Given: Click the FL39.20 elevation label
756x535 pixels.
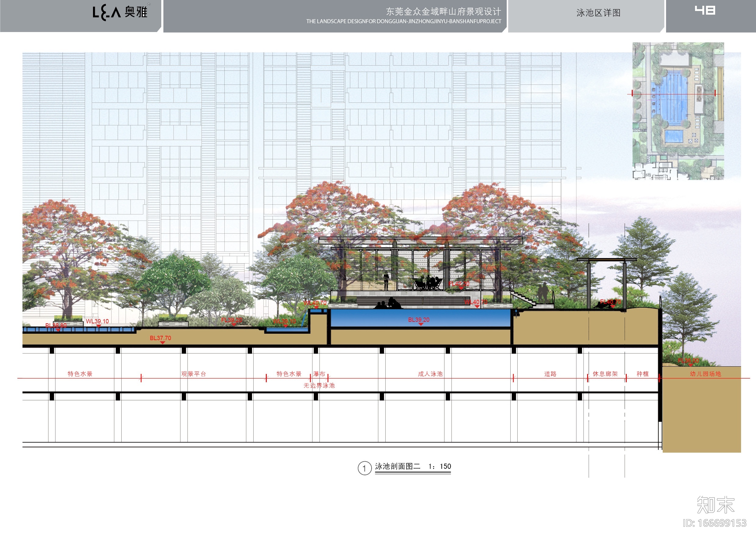Looking at the screenshot, I should (232, 320).
